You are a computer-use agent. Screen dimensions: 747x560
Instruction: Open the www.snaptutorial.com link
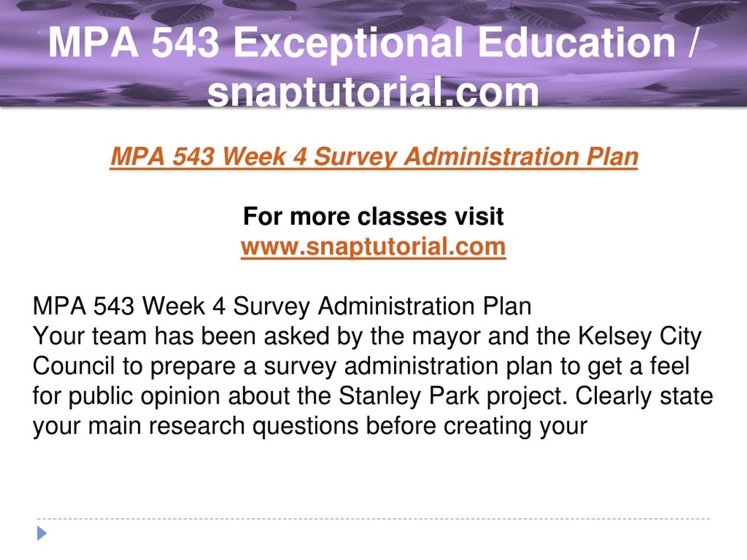coord(373,247)
